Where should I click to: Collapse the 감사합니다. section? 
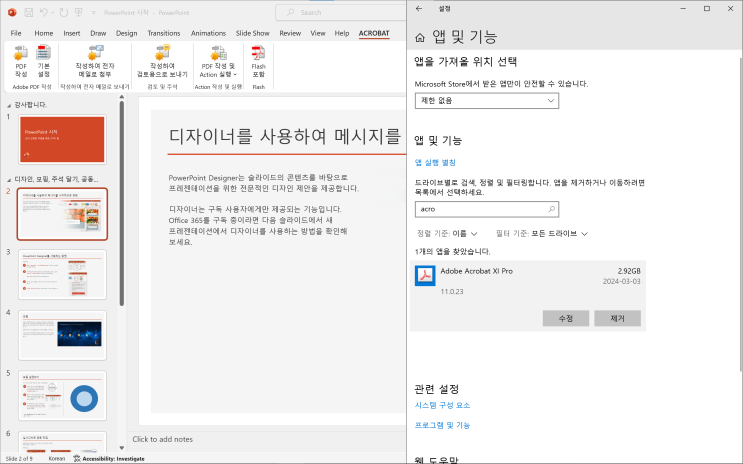[x=9, y=105]
